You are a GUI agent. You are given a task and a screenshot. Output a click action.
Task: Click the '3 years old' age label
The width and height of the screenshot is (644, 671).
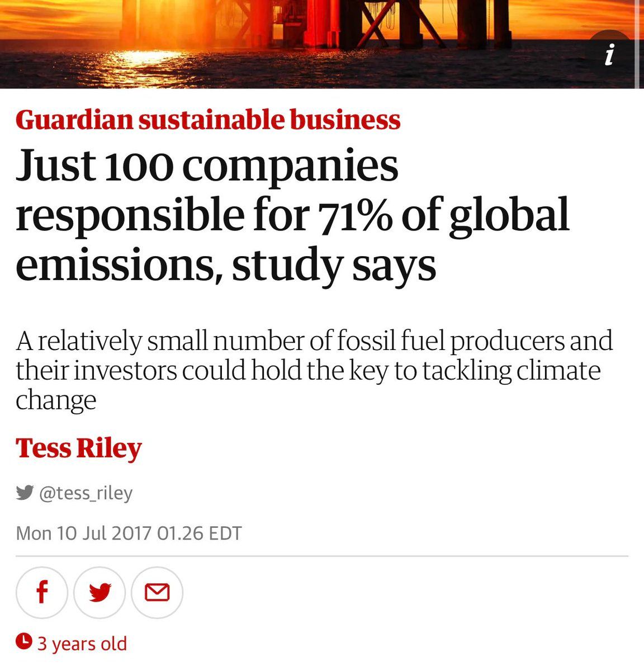click(82, 643)
